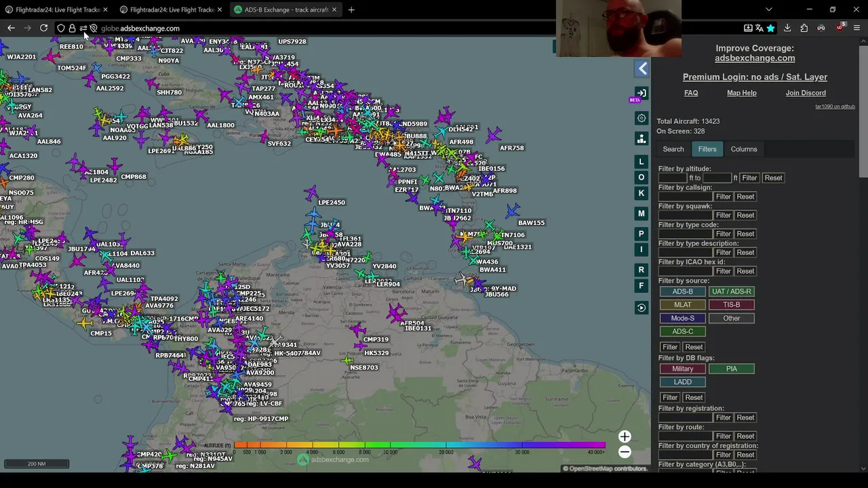Toggle the I map button
This screenshot has height=488, width=868.
tap(642, 249)
